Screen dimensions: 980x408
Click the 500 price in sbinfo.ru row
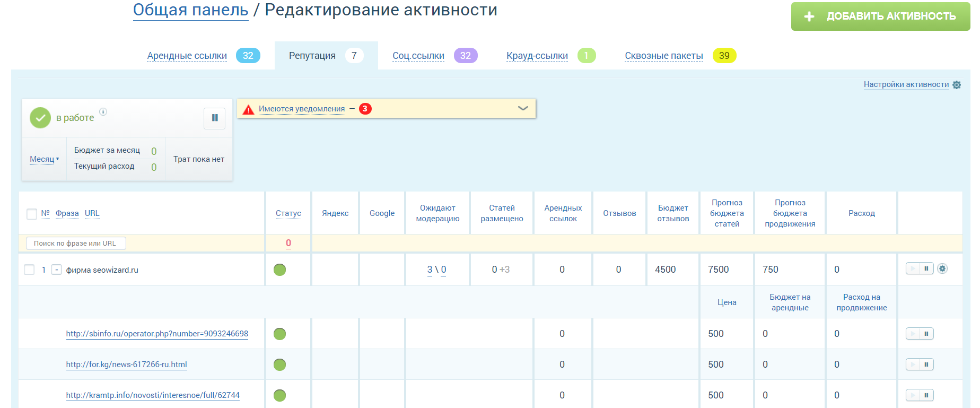pos(716,334)
